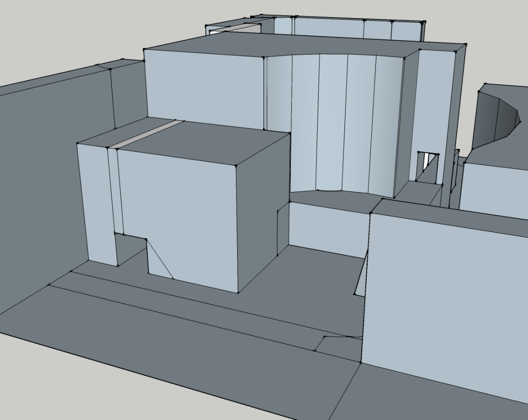Select the middle panel of the curved wall
The width and height of the screenshot is (528, 420).
point(331,122)
